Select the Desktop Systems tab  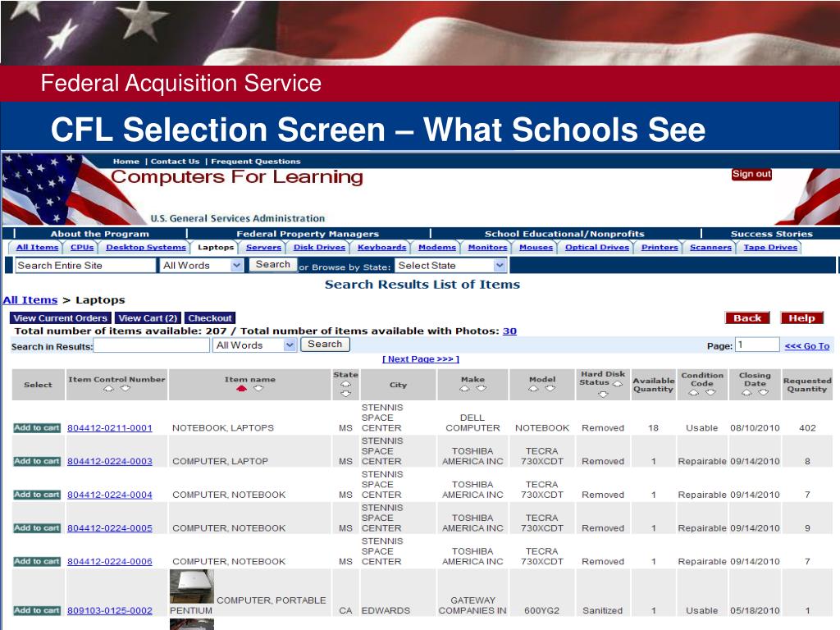click(x=146, y=247)
